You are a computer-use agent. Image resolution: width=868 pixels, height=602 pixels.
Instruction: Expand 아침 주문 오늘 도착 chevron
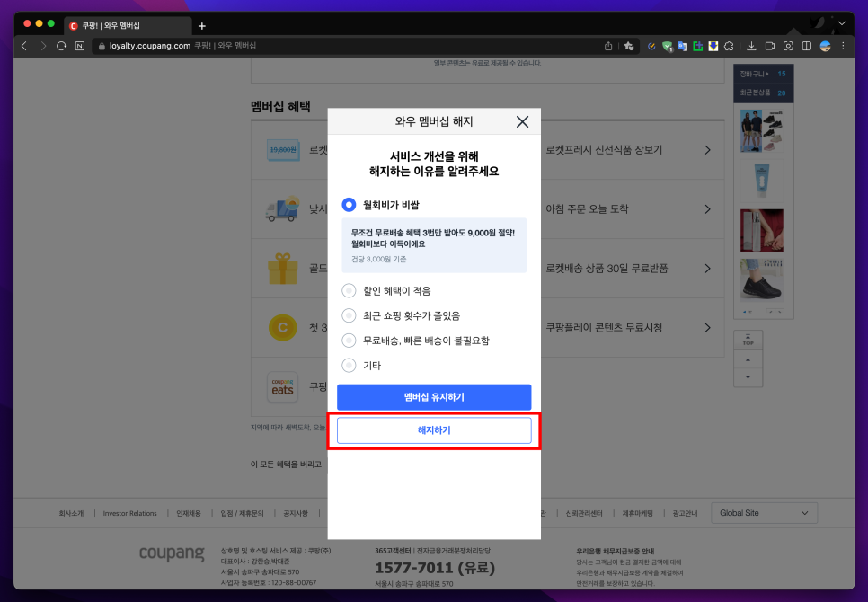(707, 209)
